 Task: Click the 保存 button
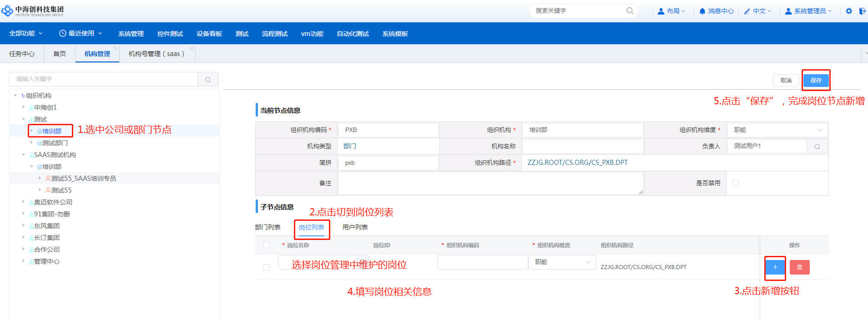[816, 80]
